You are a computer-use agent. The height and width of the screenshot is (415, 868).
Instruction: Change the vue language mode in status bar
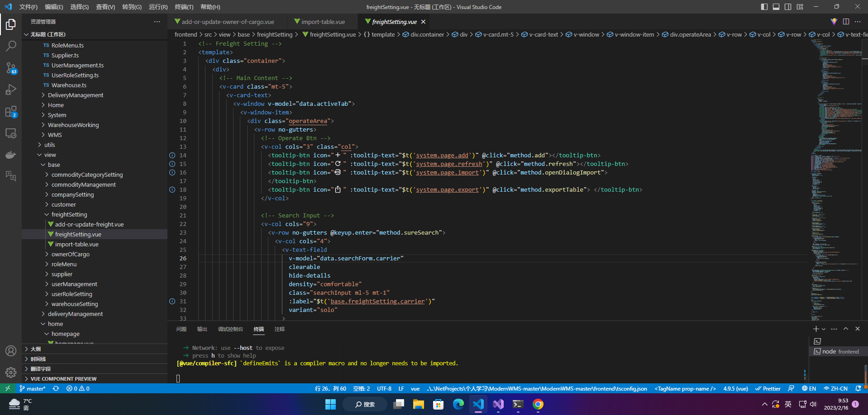pos(415,388)
